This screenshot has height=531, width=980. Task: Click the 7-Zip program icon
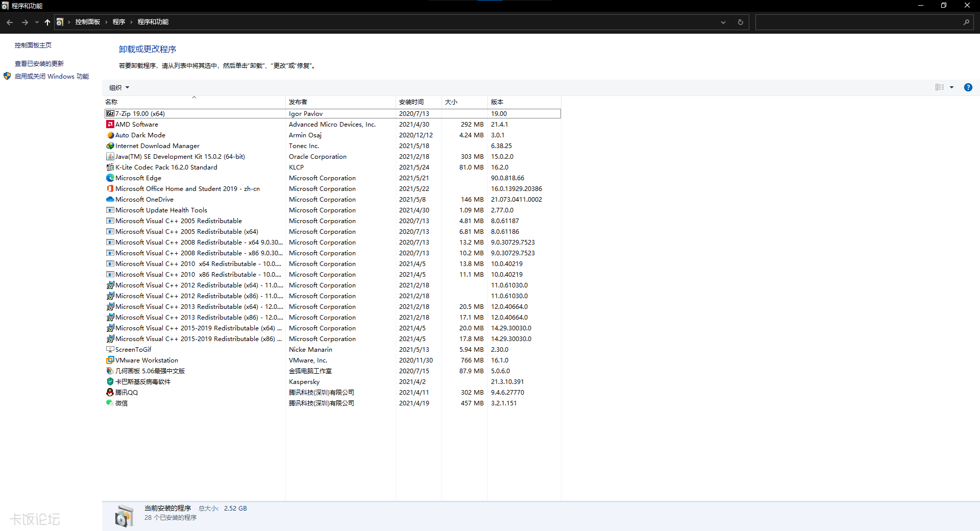[110, 114]
